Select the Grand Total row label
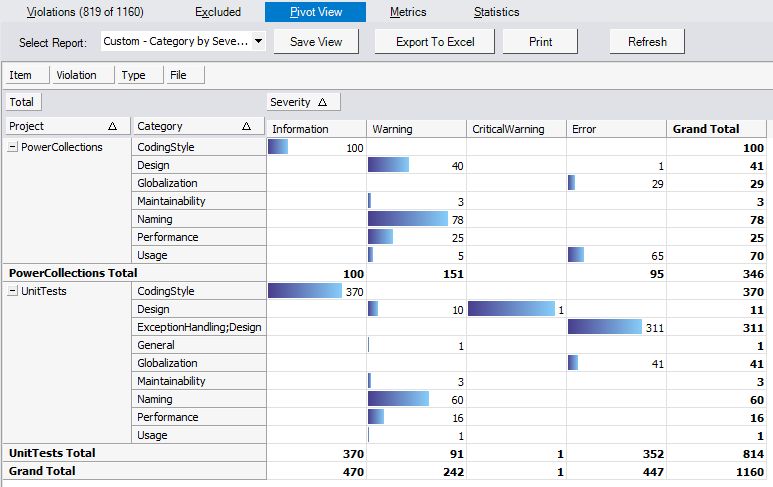Viewport: 773px width, 487px height. click(x=135, y=471)
